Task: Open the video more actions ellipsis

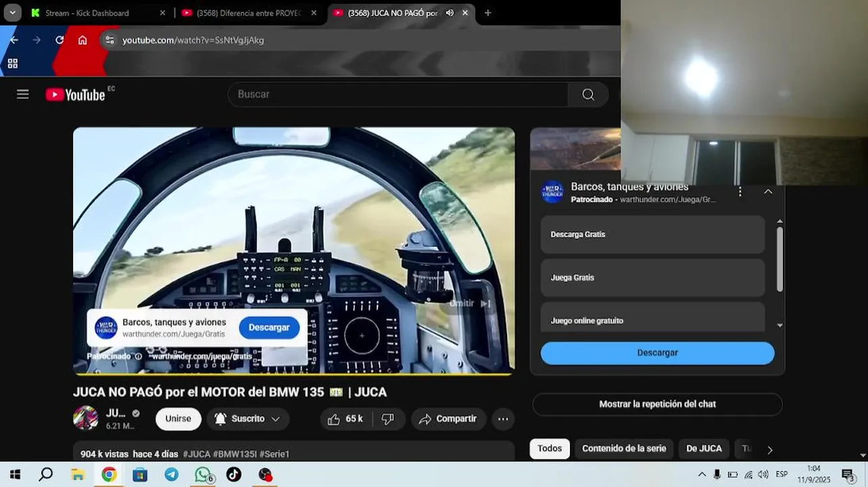Action: pos(503,419)
